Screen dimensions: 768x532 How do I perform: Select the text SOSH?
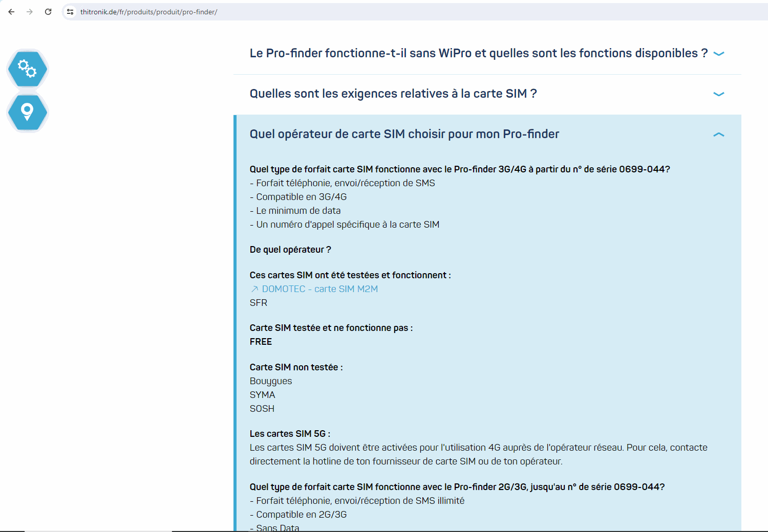(x=262, y=409)
